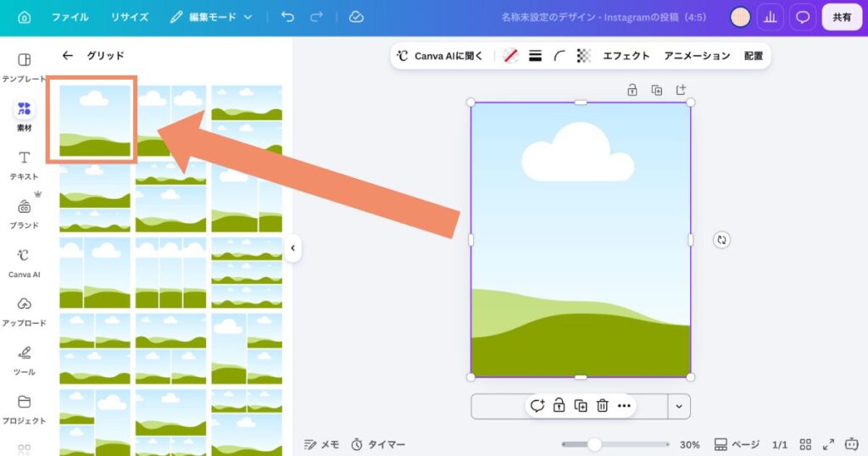Click the 共有 share button
This screenshot has height=456, width=868.
[842, 17]
